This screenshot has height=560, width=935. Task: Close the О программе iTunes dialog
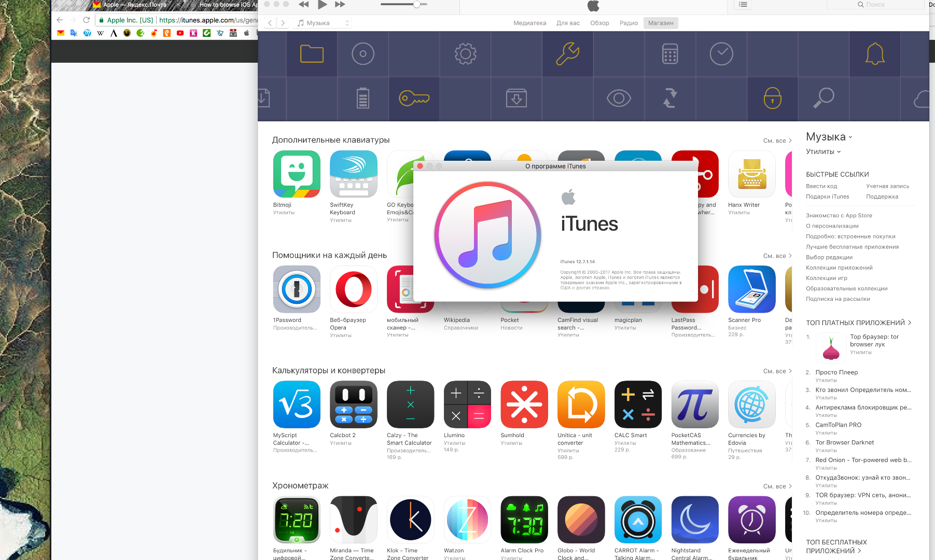click(x=420, y=166)
